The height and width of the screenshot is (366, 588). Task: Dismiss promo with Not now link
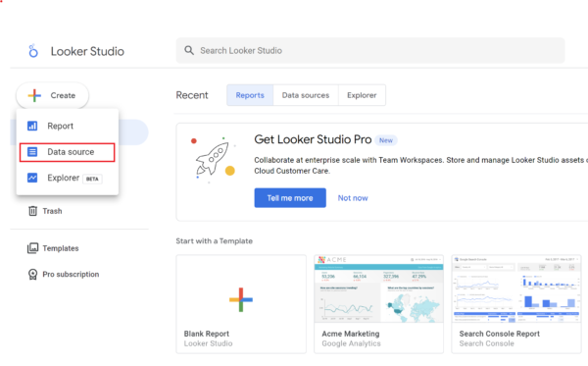[353, 198]
